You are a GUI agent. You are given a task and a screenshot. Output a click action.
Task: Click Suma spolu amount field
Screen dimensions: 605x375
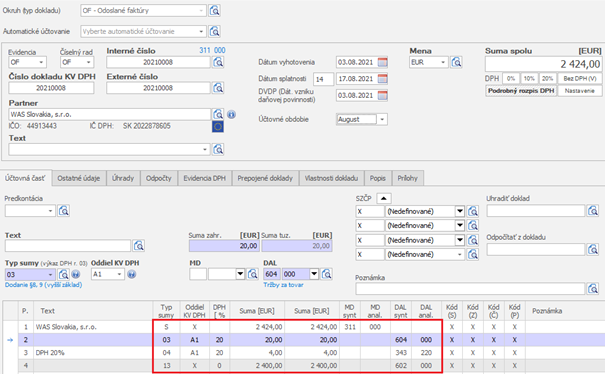(543, 64)
